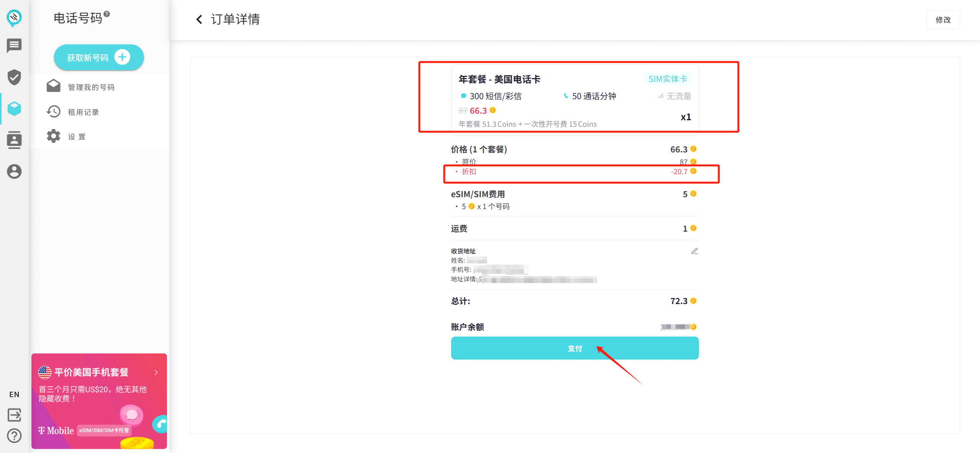The height and width of the screenshot is (453, 980).
Task: Click the logout exit icon
Action: [x=14, y=415]
